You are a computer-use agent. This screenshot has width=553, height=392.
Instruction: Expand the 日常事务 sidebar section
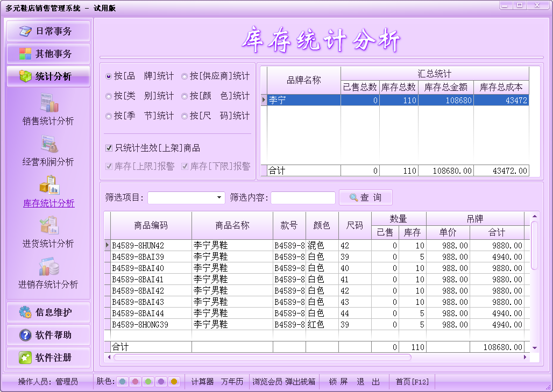coord(48,31)
